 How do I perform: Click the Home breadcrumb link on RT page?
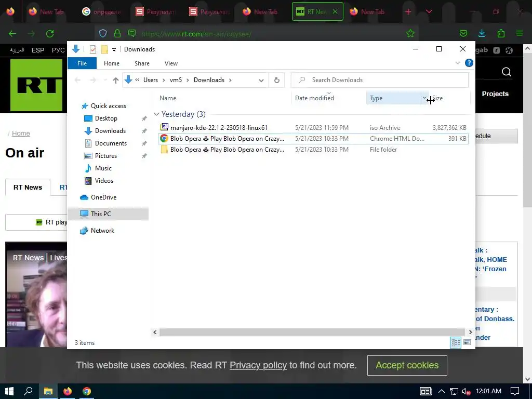click(x=21, y=134)
